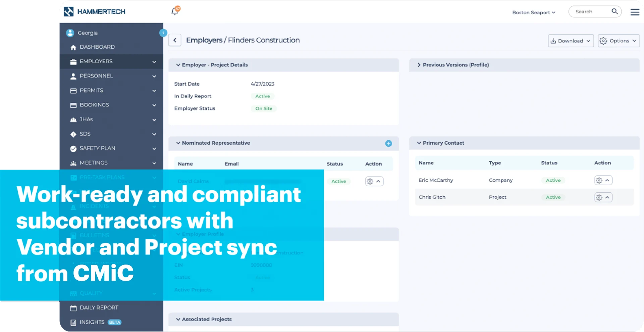The width and height of the screenshot is (644, 332).
Task: Click the Georgia user avatar
Action: tap(70, 33)
